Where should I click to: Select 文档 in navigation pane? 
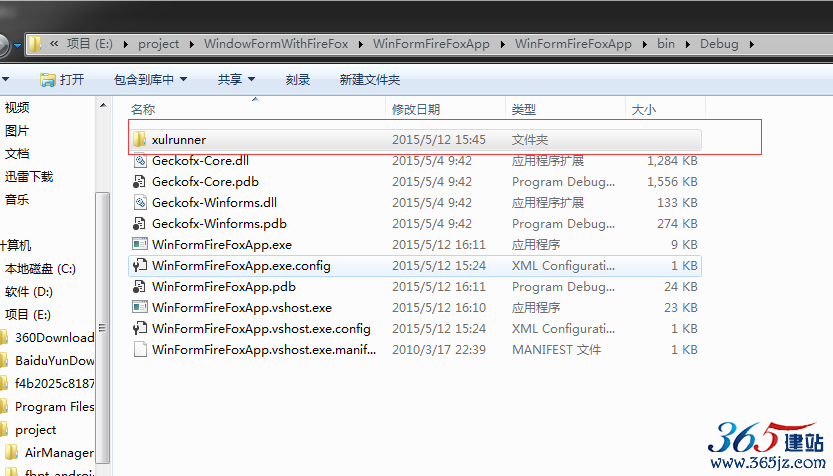click(x=17, y=154)
